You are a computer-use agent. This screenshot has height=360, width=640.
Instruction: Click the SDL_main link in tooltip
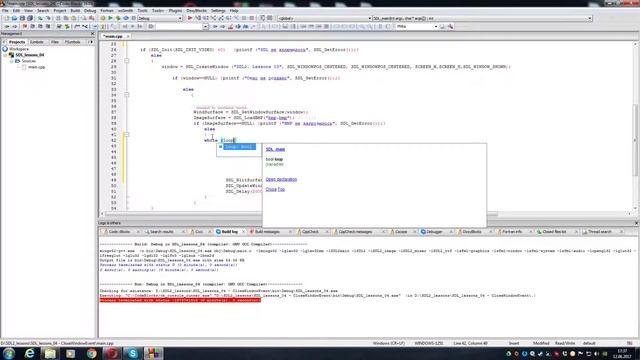(275, 149)
